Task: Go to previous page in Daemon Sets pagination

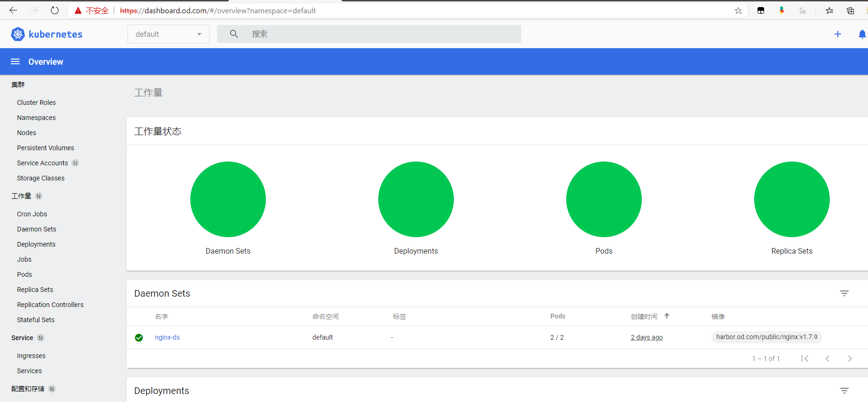Action: [827, 359]
